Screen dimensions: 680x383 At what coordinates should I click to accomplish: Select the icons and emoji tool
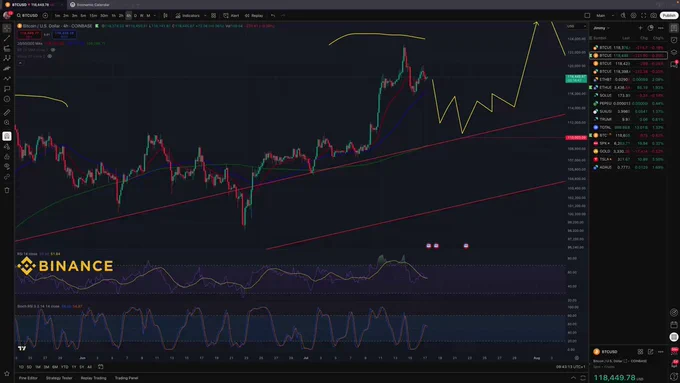coord(7,99)
